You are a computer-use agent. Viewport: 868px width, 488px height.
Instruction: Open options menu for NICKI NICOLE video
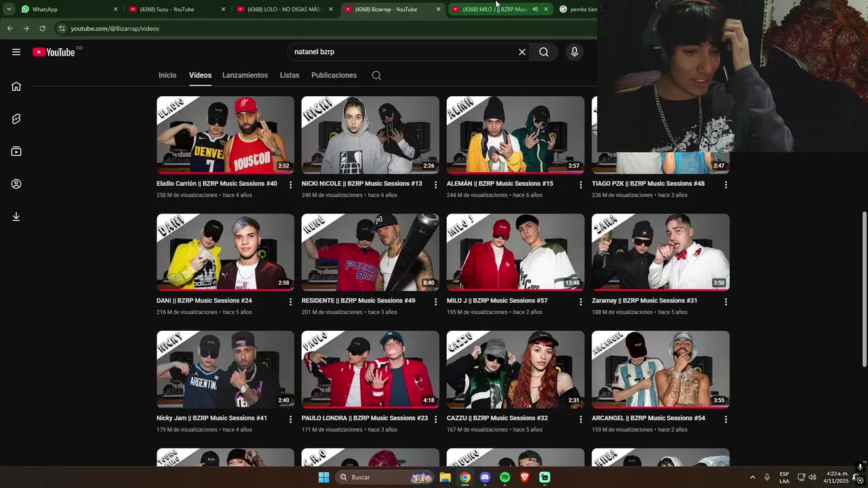click(435, 184)
